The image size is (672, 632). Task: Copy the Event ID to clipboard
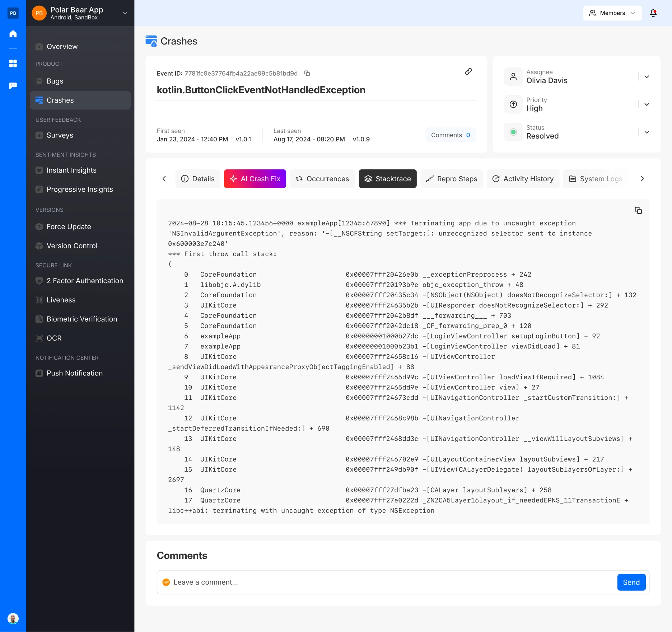(x=307, y=73)
